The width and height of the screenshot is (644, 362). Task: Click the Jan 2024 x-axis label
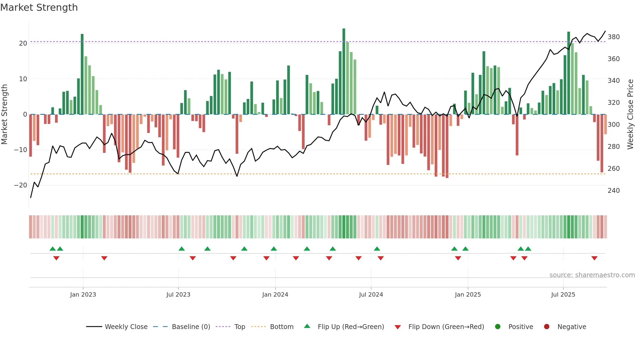[275, 294]
